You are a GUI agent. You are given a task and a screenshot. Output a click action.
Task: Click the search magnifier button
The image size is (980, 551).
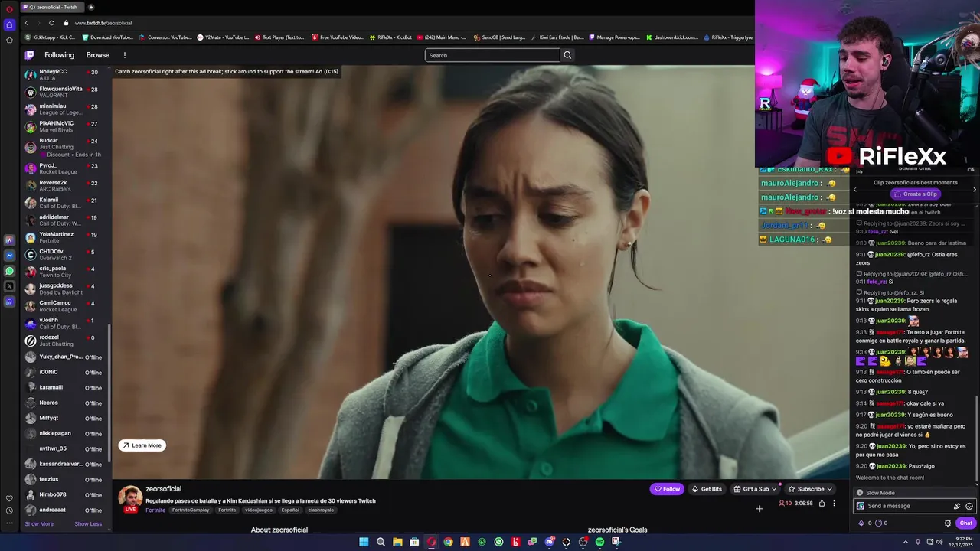pos(567,55)
